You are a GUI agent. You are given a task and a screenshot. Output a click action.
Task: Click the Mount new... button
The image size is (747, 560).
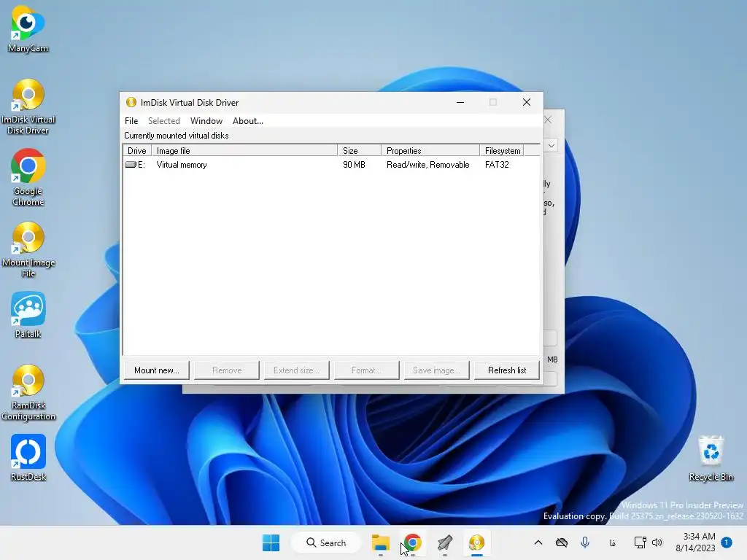point(157,370)
